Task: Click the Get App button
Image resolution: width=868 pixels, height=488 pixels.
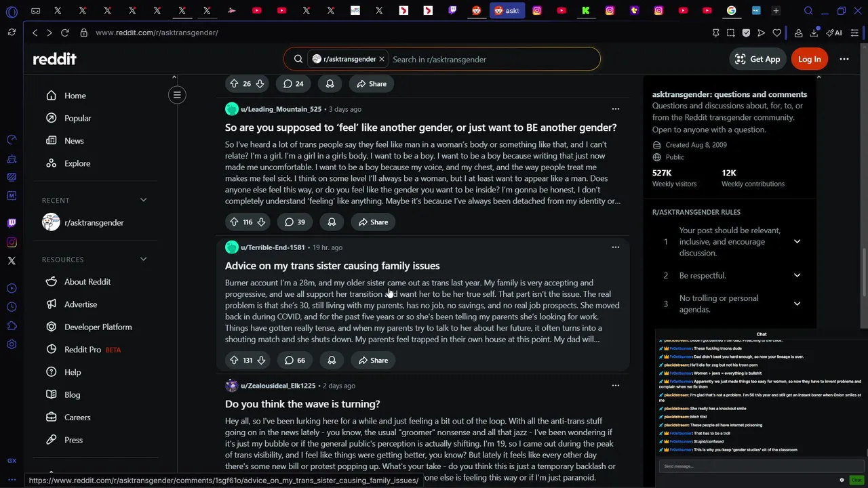Action: point(757,59)
